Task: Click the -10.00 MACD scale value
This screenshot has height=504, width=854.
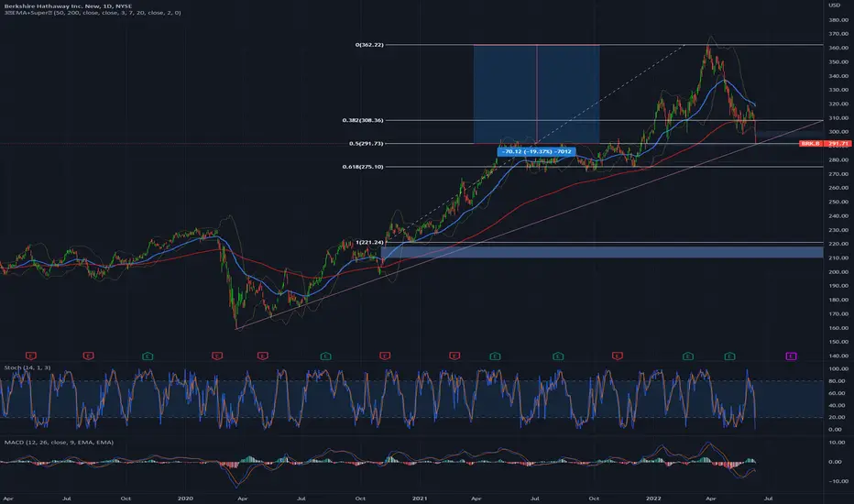Action: (x=838, y=481)
